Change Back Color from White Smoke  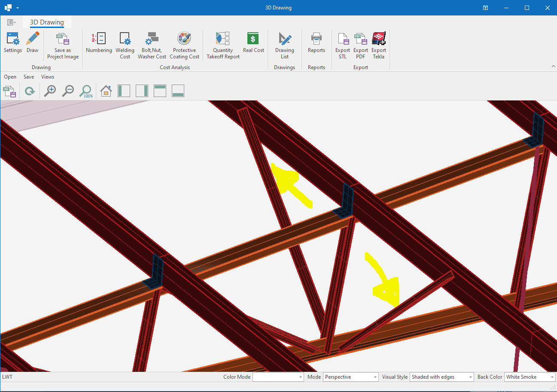(552, 377)
